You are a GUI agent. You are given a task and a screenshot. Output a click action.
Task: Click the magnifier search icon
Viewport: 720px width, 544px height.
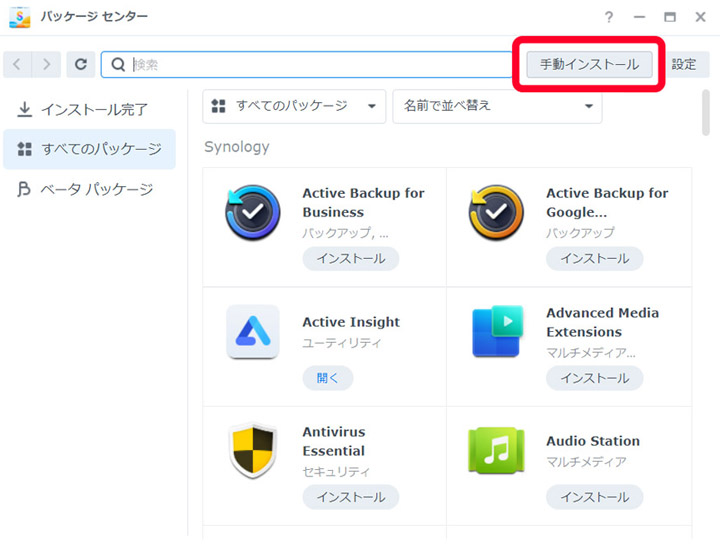point(118,64)
